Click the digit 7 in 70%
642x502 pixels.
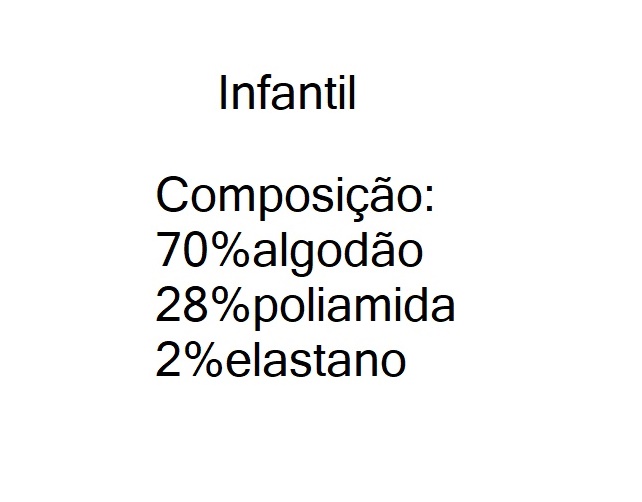tap(169, 252)
